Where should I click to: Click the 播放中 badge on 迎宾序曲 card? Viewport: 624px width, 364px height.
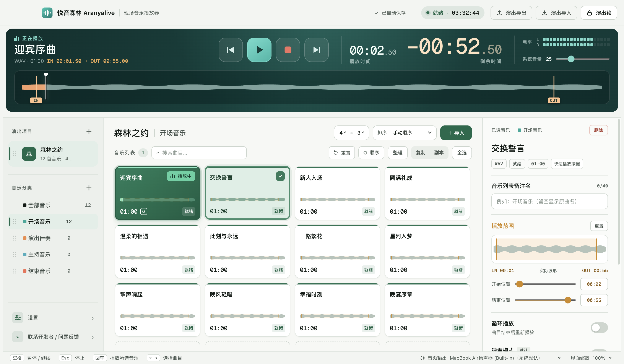tap(181, 176)
